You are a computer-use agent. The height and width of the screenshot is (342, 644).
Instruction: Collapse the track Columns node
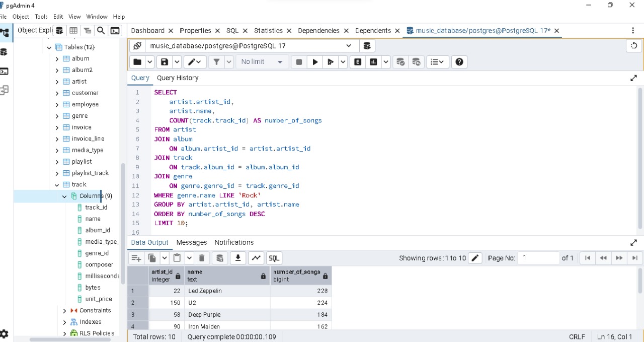pos(64,196)
